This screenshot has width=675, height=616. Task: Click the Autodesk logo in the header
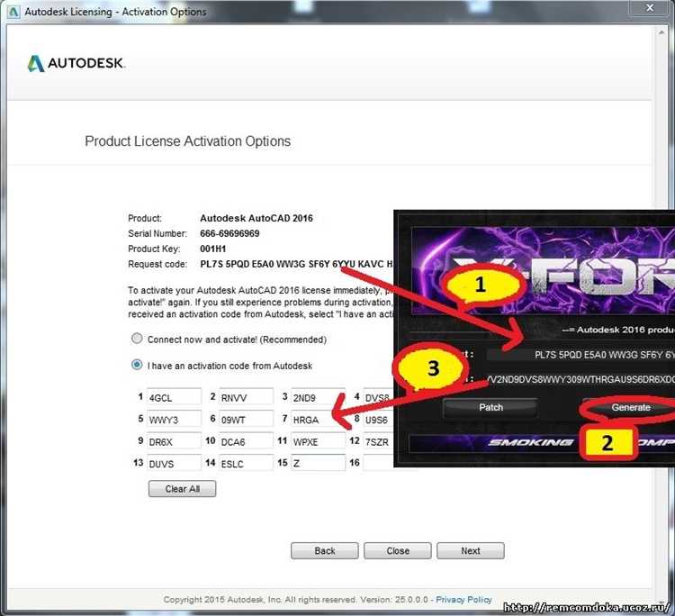pos(76,63)
